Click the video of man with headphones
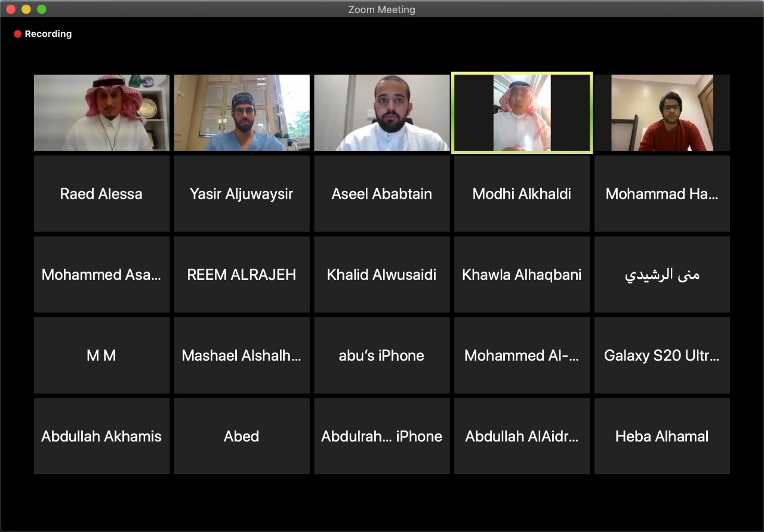The height and width of the screenshot is (532, 764). coord(101,113)
